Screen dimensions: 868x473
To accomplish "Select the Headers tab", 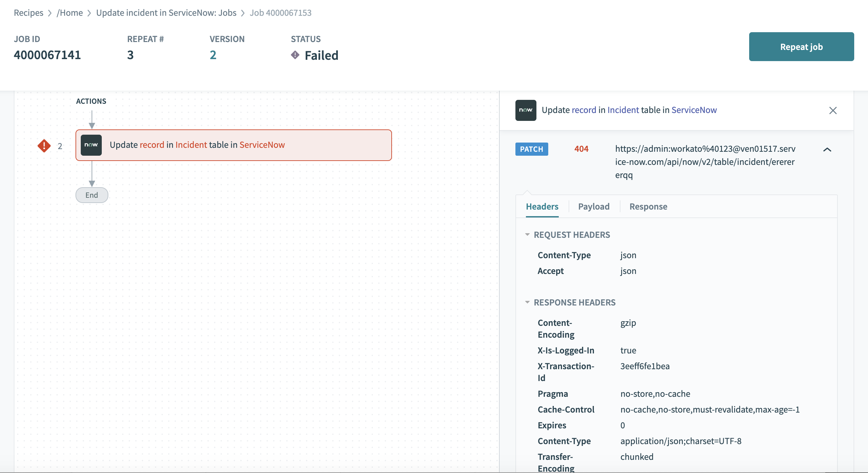I will pos(542,206).
